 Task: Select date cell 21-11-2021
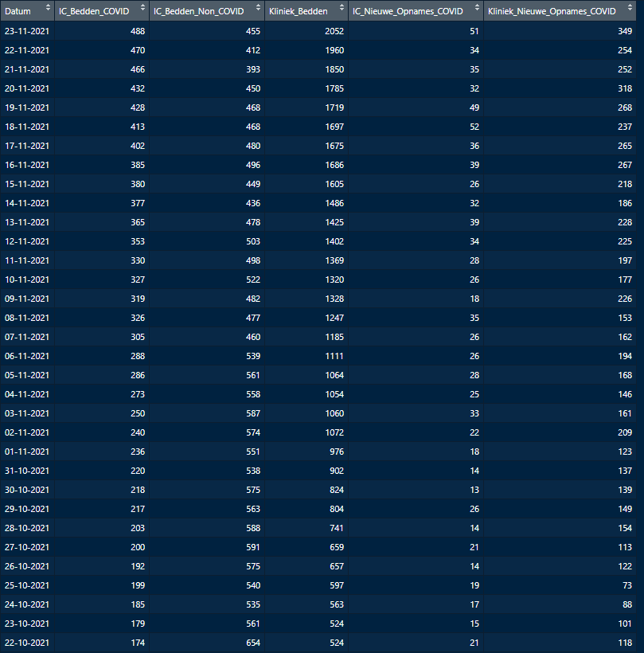(x=26, y=69)
